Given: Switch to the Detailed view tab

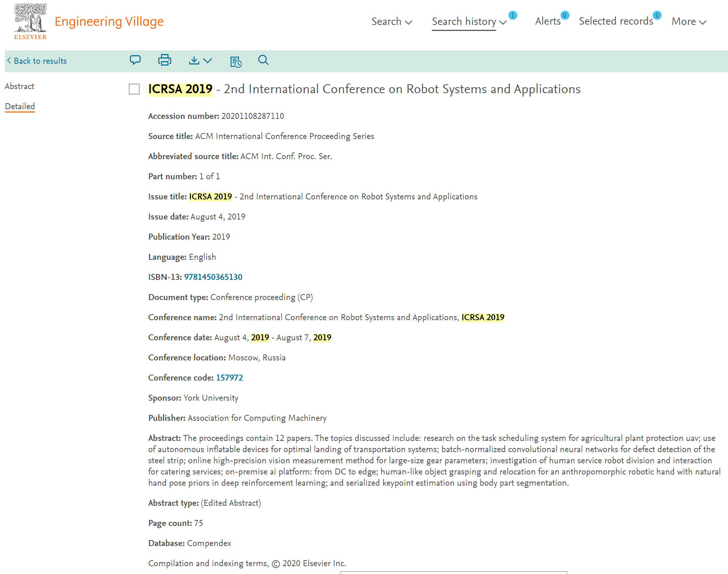Looking at the screenshot, I should (x=20, y=106).
